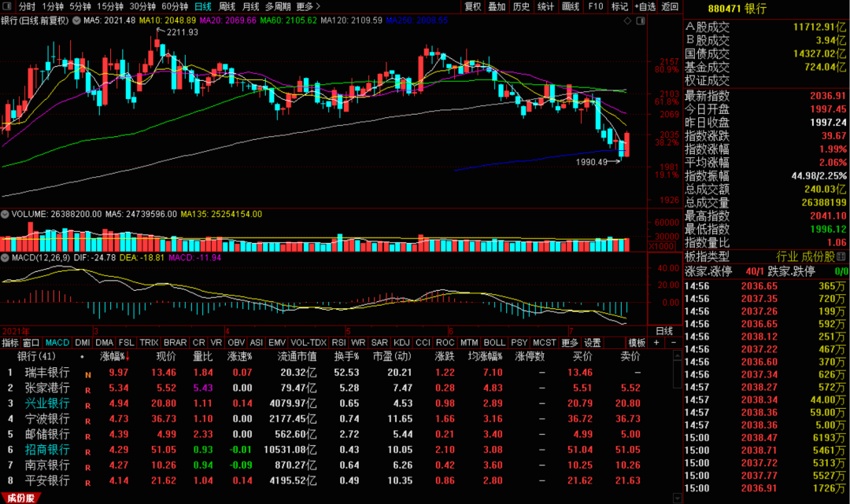Expand the 更多 timeframe options
This screenshot has width=850, height=504.
(309, 6)
